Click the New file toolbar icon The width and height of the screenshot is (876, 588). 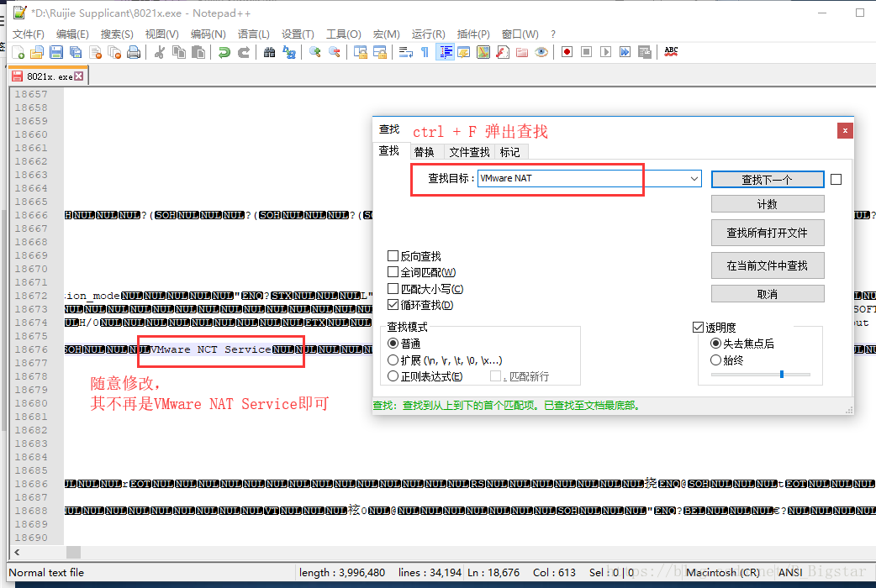coord(18,52)
